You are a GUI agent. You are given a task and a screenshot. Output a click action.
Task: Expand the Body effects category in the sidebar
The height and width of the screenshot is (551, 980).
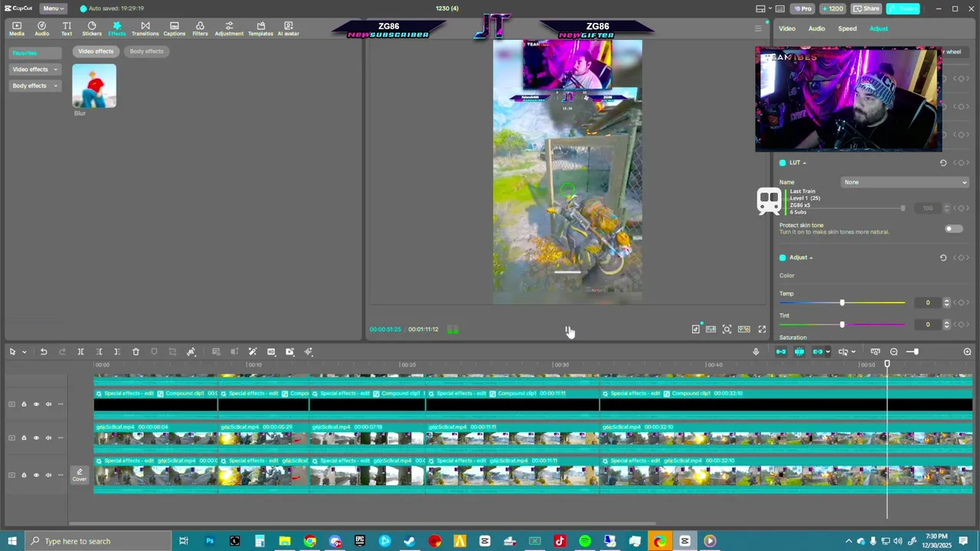[x=35, y=86]
